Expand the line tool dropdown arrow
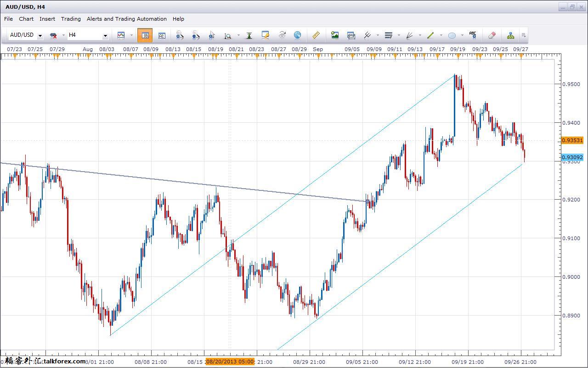This screenshot has height=368, width=588. (441, 35)
